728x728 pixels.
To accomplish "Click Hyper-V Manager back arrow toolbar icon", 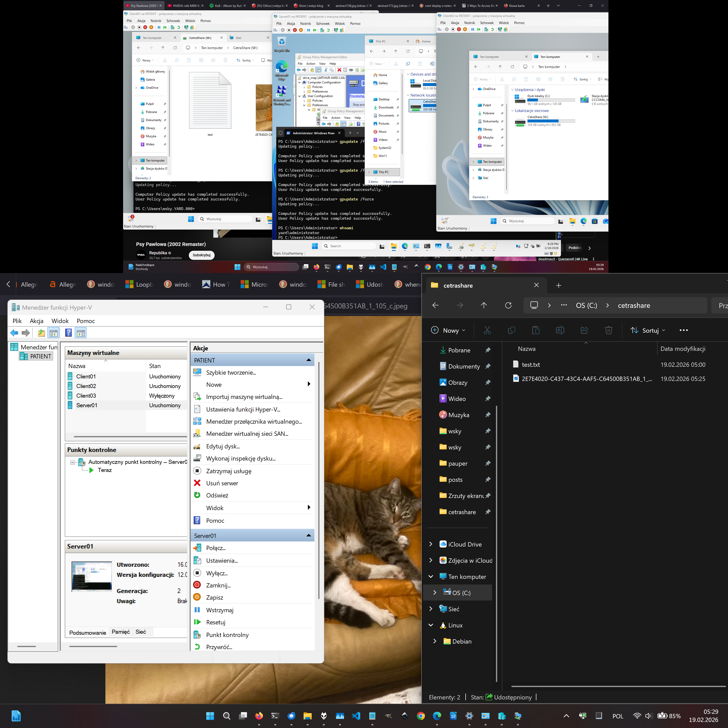I will coord(14,333).
